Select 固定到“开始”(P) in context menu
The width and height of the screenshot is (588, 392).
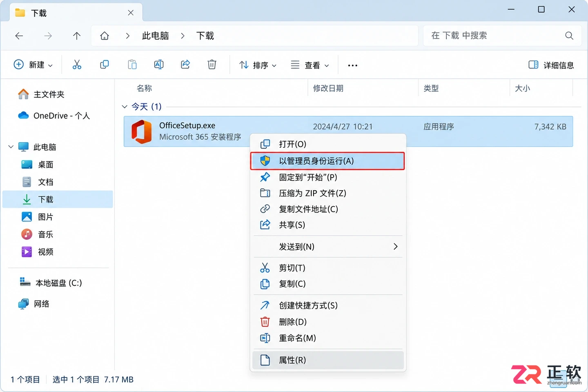pos(328,177)
